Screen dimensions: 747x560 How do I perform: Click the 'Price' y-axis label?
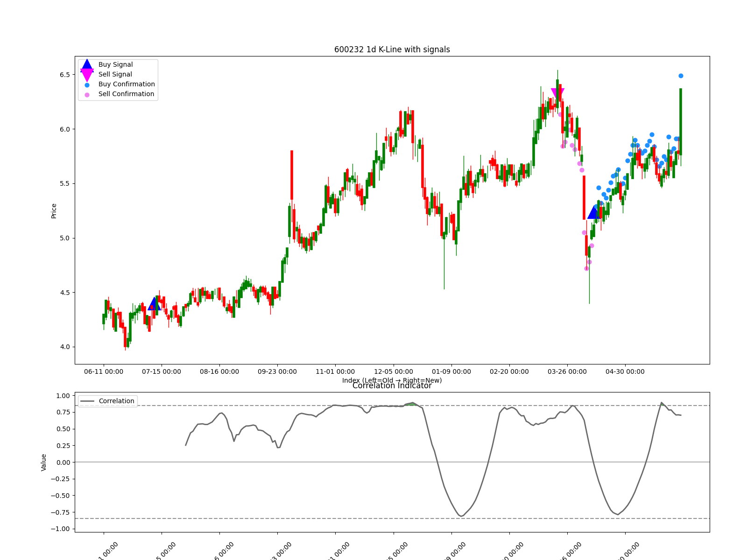54,211
